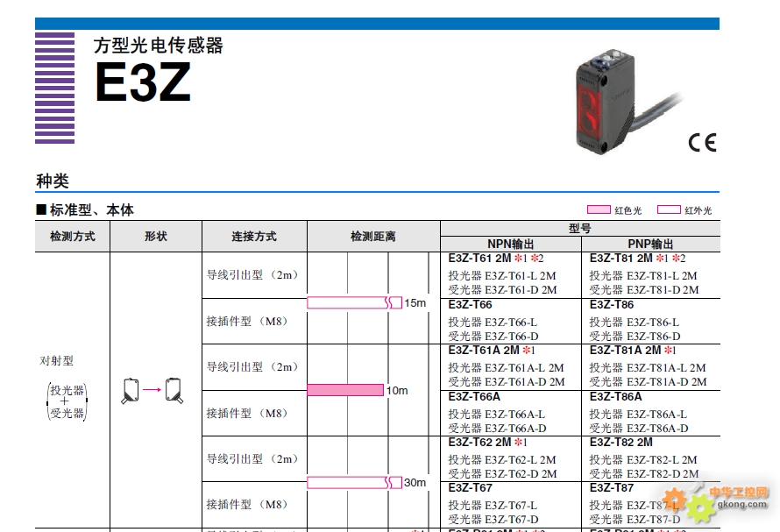Screen dimensions: 780x532
Task: Click 接插件型 (M8) in E3Z-T66A row
Action: (x=248, y=414)
